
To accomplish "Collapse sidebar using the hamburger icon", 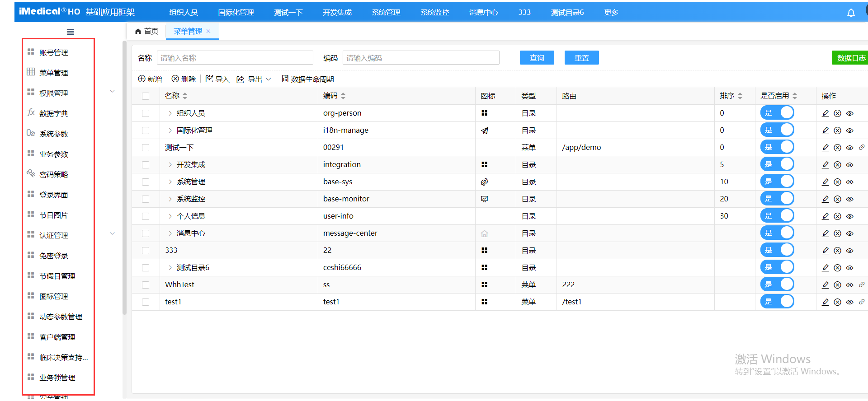I will [x=70, y=32].
